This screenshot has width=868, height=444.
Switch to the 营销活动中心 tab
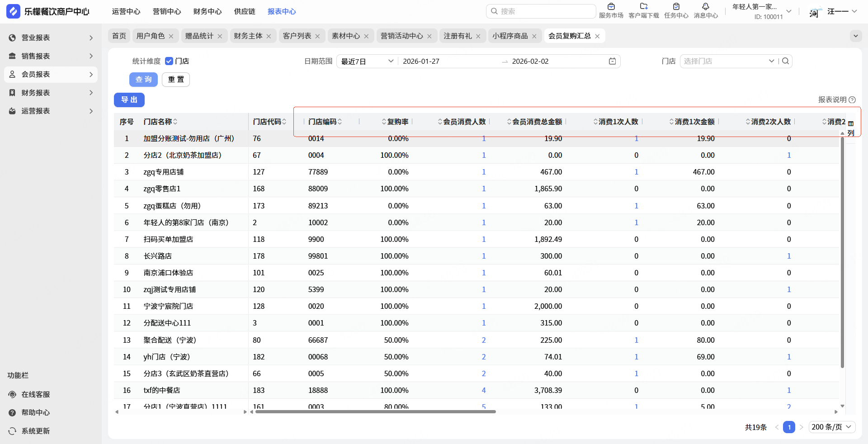[401, 36]
